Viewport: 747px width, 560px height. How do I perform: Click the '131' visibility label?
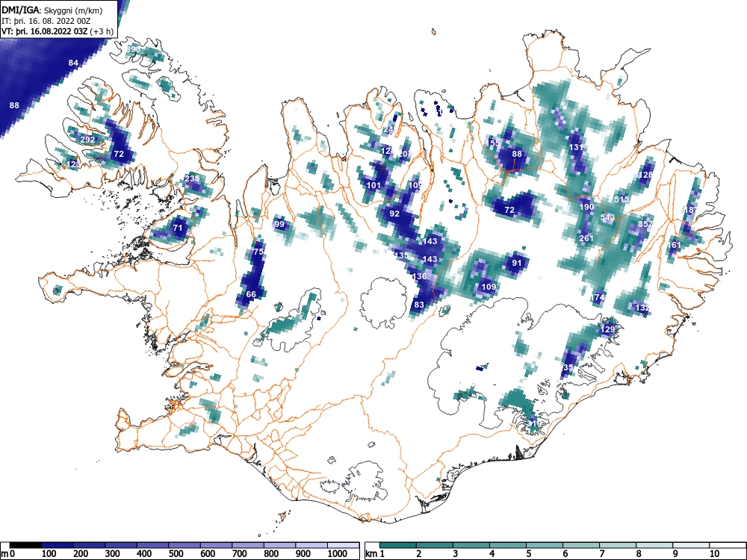[576, 148]
